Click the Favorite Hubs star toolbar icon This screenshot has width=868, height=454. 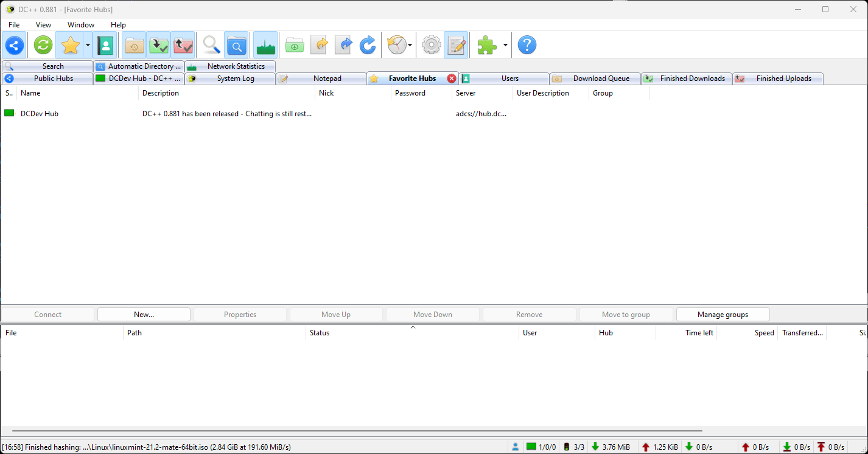(x=71, y=45)
